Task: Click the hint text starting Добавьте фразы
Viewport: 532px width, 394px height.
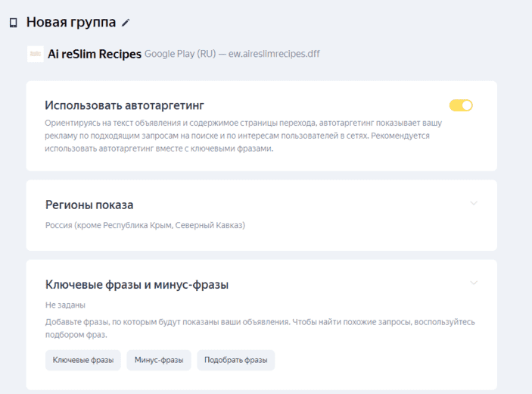Action: point(260,328)
